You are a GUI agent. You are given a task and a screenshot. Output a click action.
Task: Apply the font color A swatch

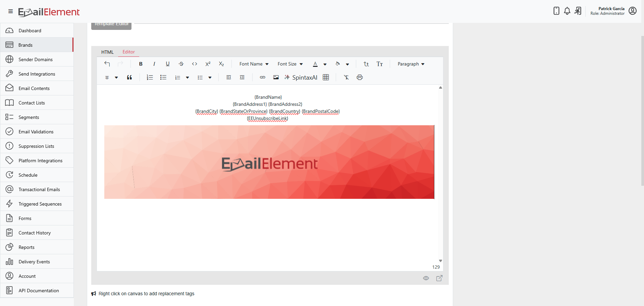pos(315,64)
